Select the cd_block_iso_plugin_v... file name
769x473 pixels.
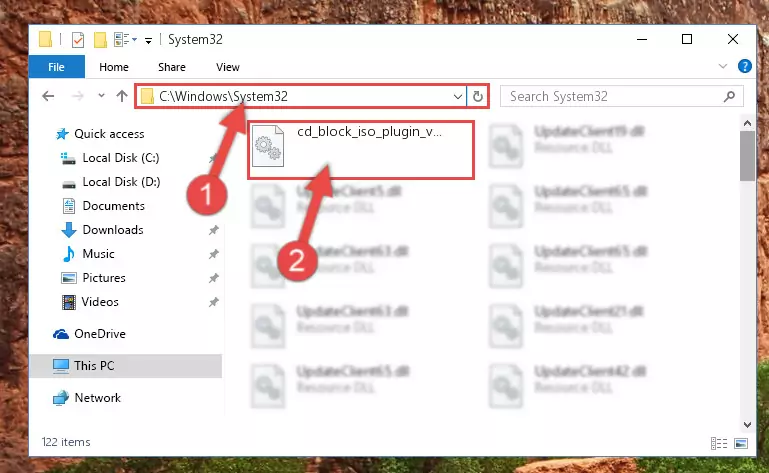(x=369, y=132)
